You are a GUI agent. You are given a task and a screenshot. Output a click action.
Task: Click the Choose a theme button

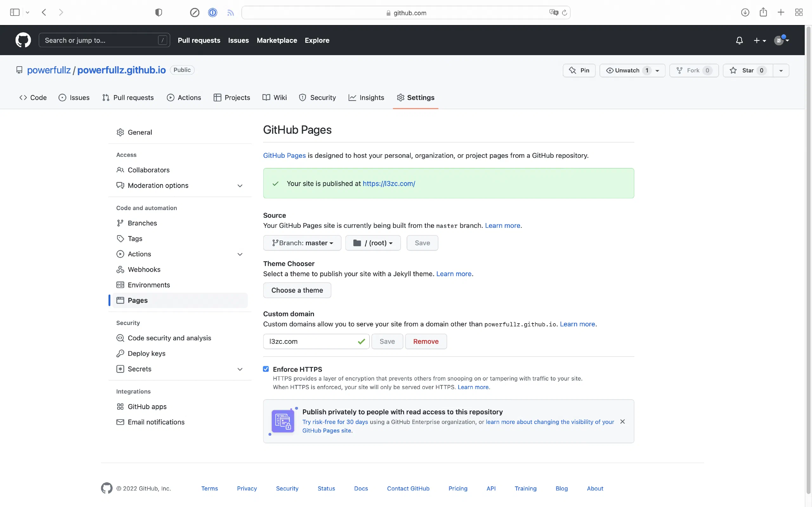pos(297,290)
